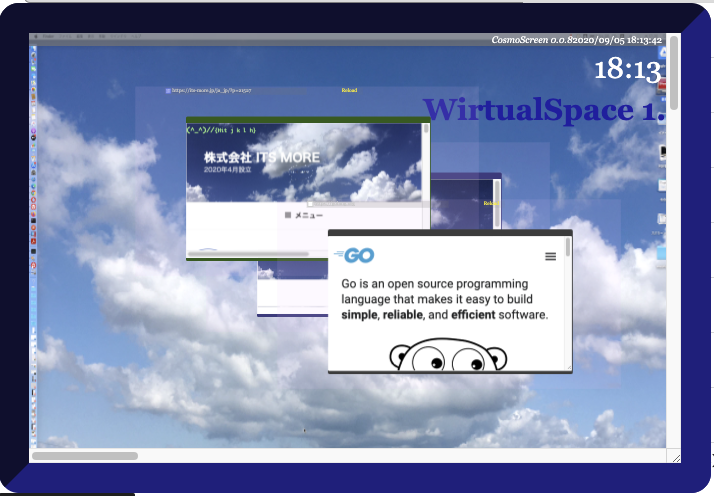Screen dimensions: 714x496
Task: Click the Go logo
Action: click(356, 256)
